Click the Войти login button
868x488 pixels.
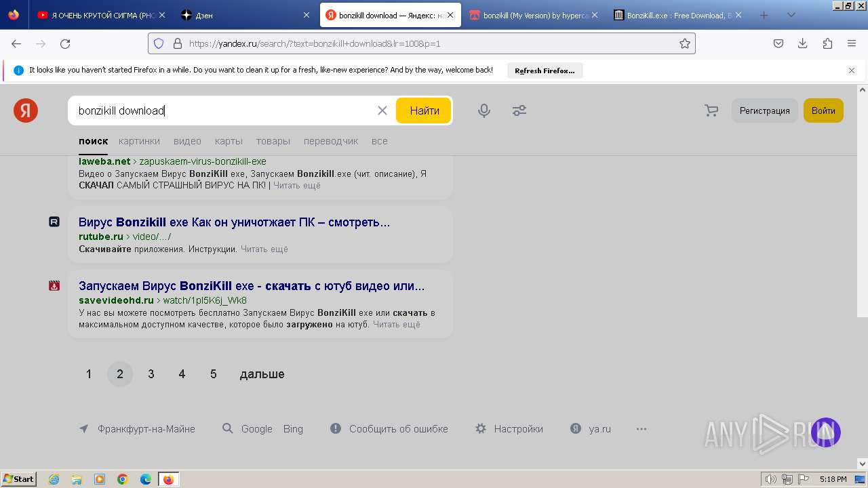point(823,110)
